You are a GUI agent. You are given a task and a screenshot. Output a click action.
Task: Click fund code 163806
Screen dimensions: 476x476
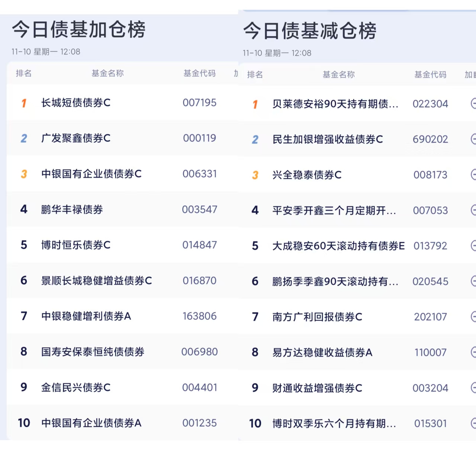(200, 316)
